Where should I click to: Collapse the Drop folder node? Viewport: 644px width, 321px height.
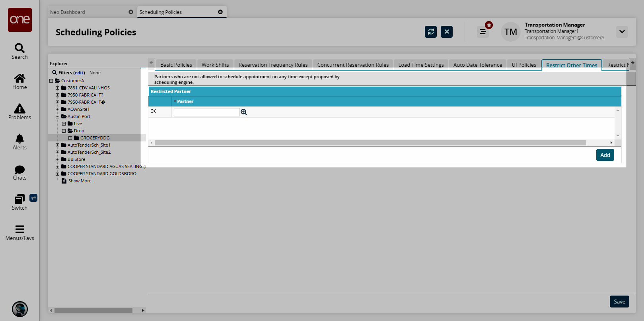click(64, 131)
